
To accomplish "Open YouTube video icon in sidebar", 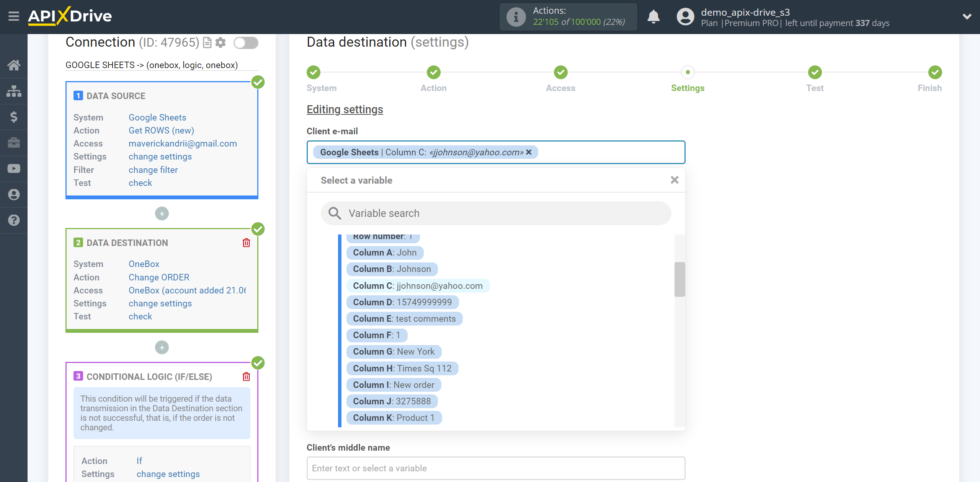I will [14, 168].
